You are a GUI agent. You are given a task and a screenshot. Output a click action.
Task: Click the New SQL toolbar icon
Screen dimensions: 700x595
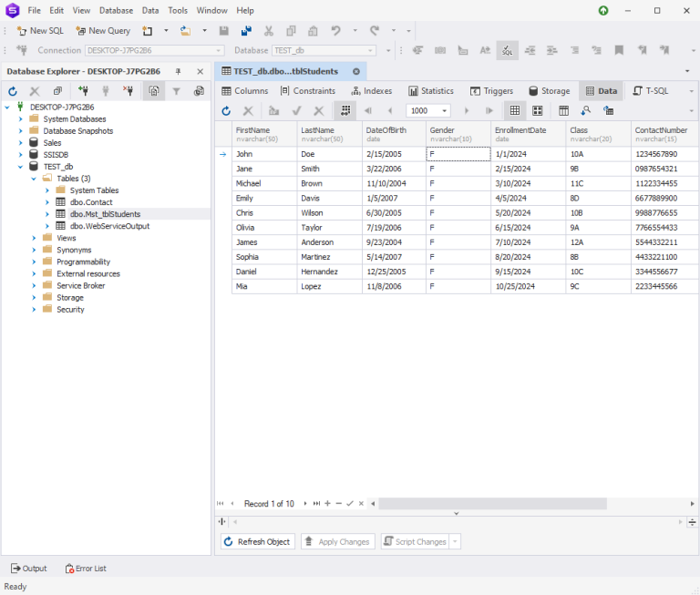tap(40, 31)
